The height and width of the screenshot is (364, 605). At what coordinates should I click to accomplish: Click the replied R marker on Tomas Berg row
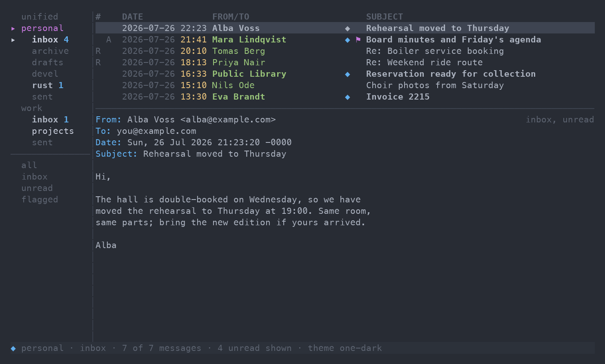(98, 51)
